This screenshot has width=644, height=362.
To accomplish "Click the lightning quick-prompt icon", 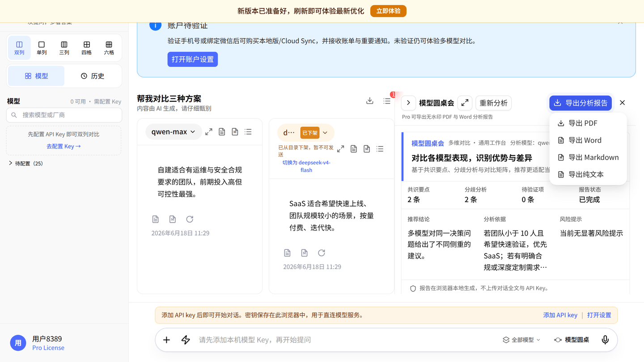I will (x=186, y=340).
